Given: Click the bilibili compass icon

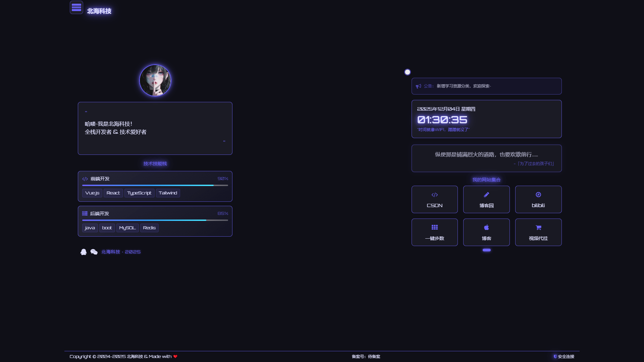Looking at the screenshot, I should (538, 195).
